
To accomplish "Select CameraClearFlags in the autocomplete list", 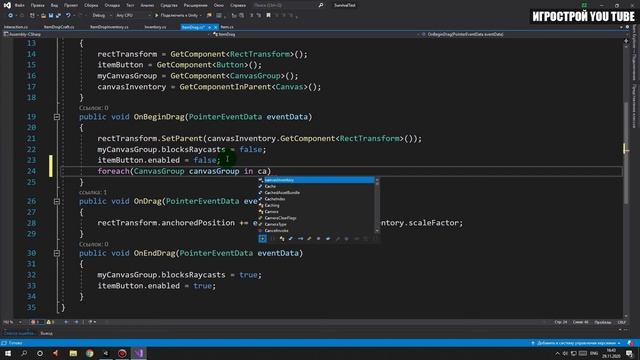I will [316, 218].
